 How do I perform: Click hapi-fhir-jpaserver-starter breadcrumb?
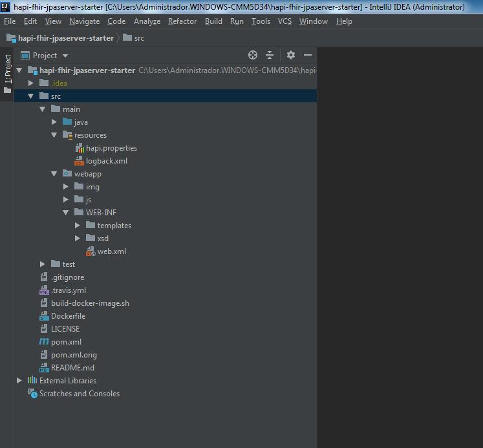click(x=65, y=38)
